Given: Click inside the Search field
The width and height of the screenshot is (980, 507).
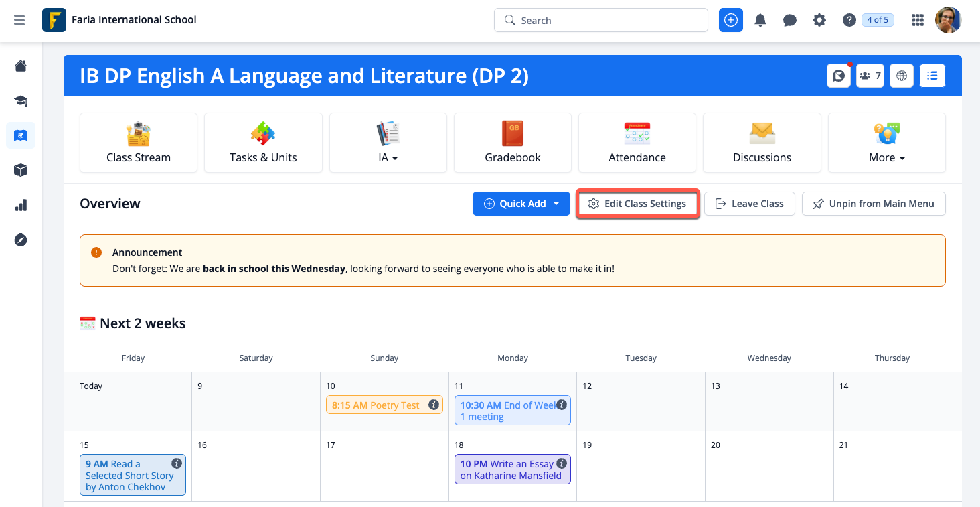Looking at the screenshot, I should click(600, 20).
